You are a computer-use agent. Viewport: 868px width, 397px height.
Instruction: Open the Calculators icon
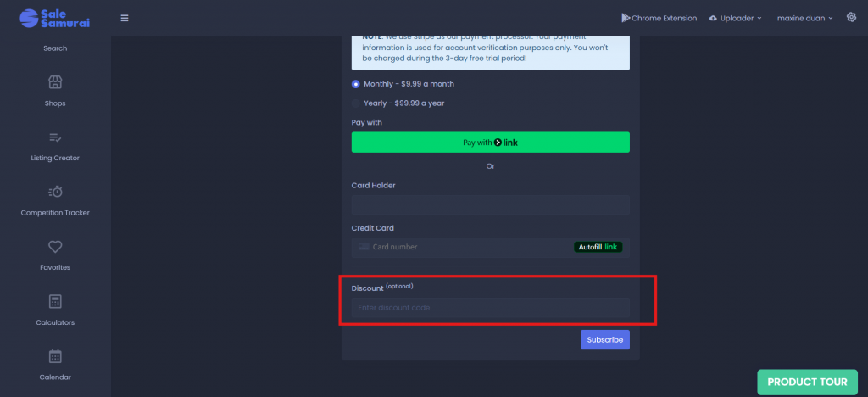tap(55, 302)
